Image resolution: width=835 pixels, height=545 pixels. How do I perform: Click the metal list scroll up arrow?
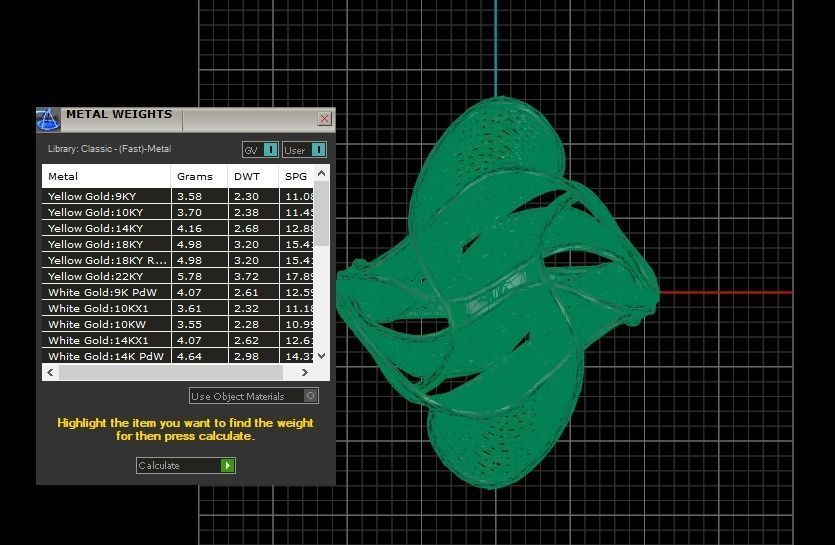click(x=321, y=173)
